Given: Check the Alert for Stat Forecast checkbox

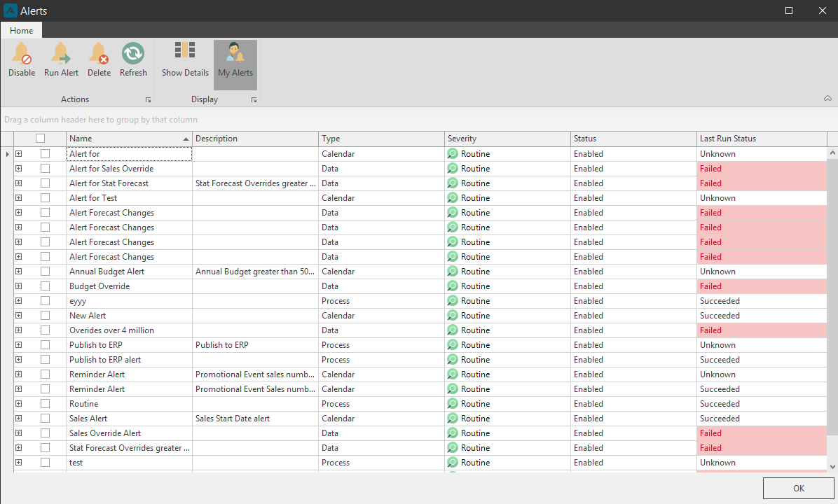Looking at the screenshot, I should coord(45,183).
